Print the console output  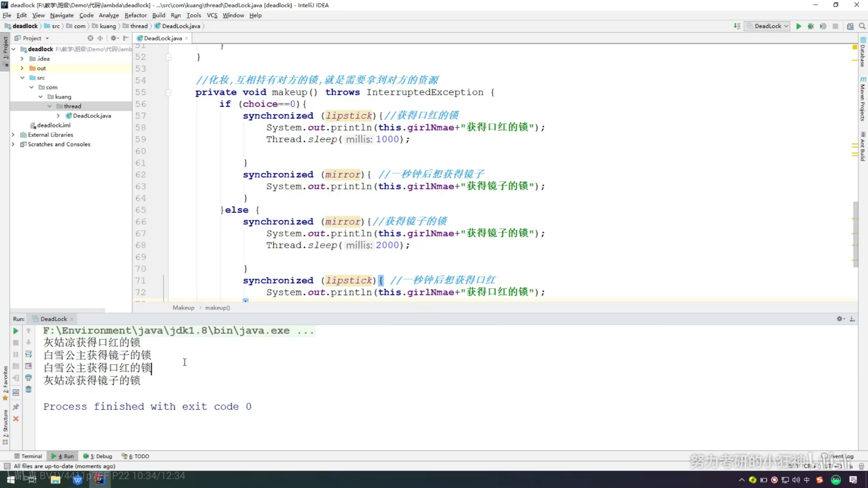point(28,377)
